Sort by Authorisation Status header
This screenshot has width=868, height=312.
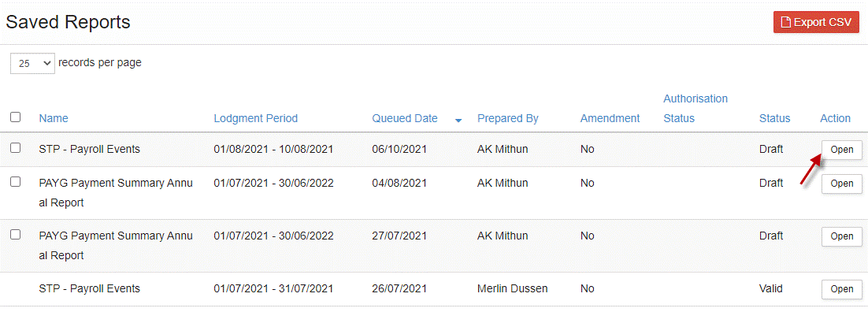(696, 109)
